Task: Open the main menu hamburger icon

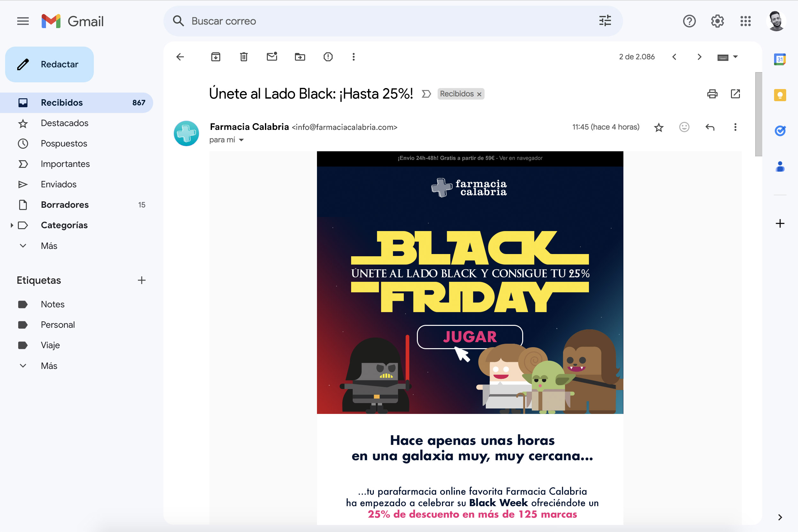Action: tap(23, 21)
